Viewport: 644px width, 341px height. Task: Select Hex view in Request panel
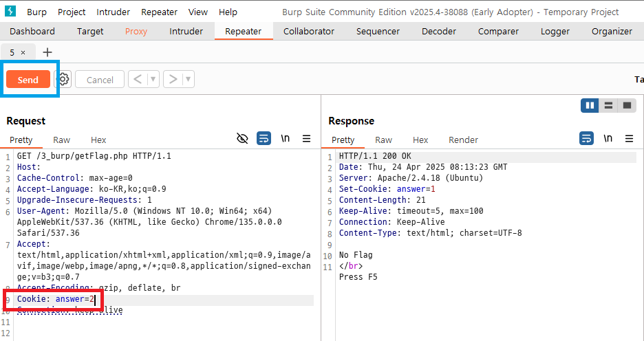click(x=98, y=140)
